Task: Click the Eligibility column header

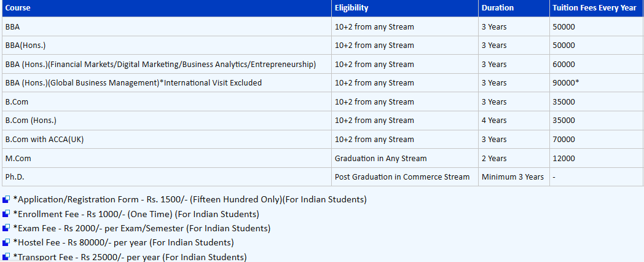Action: 351,8
